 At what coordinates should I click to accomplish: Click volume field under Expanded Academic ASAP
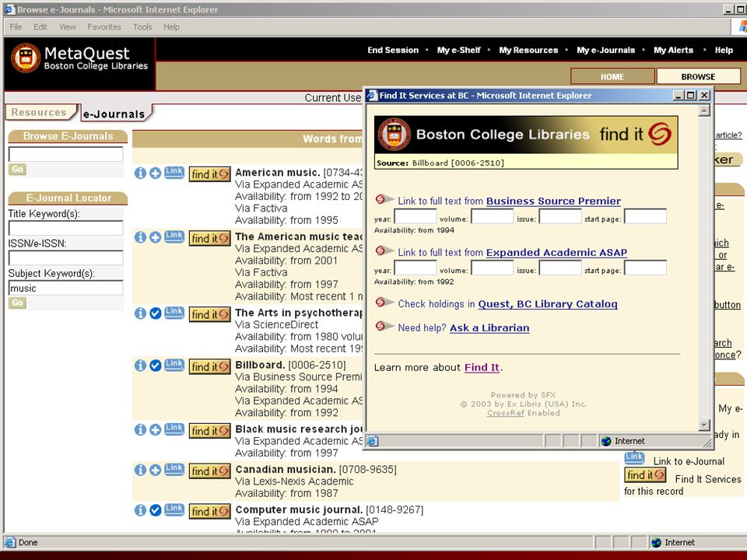pos(492,268)
